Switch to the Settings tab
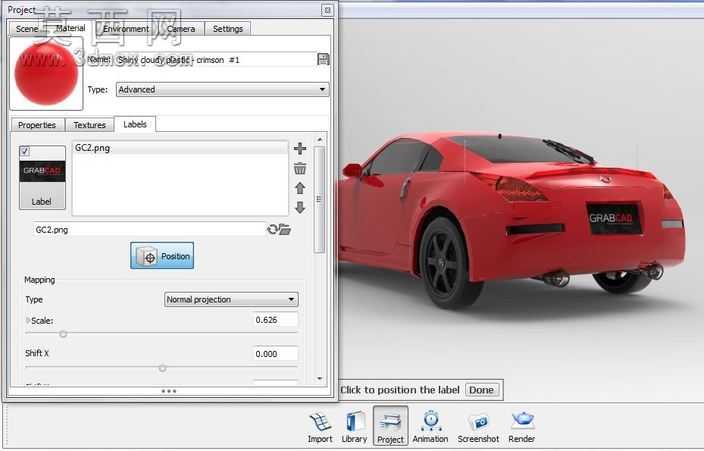Screen dimensions: 704x451 pyautogui.click(x=228, y=29)
